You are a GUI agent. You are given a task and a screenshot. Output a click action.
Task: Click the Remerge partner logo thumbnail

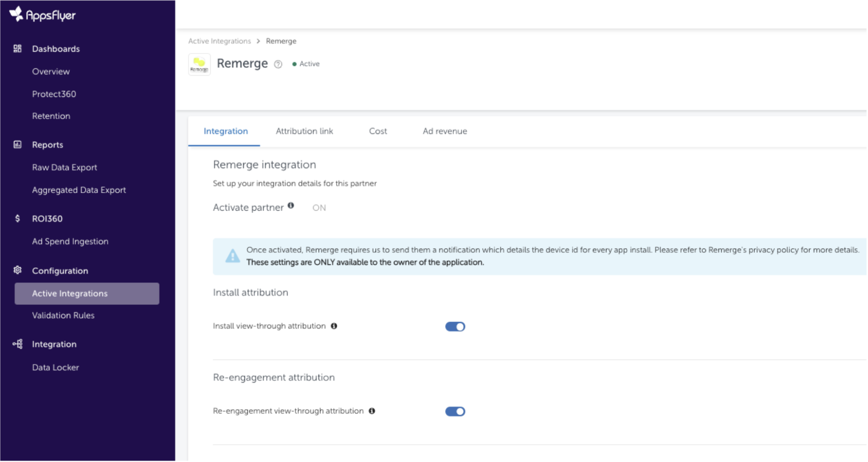pos(199,65)
